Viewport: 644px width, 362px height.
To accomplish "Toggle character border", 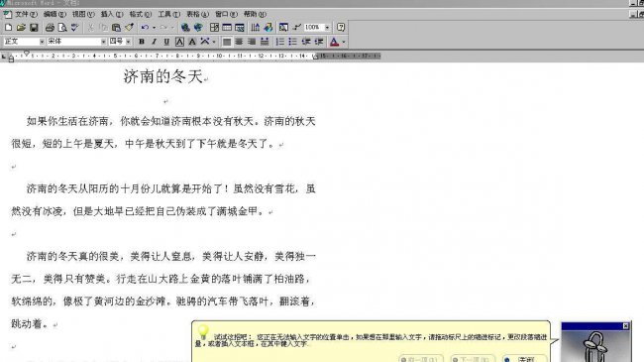I will pyautogui.click(x=179, y=42).
